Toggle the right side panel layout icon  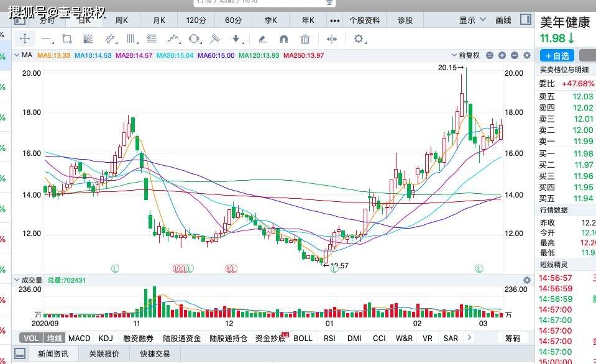(526, 19)
